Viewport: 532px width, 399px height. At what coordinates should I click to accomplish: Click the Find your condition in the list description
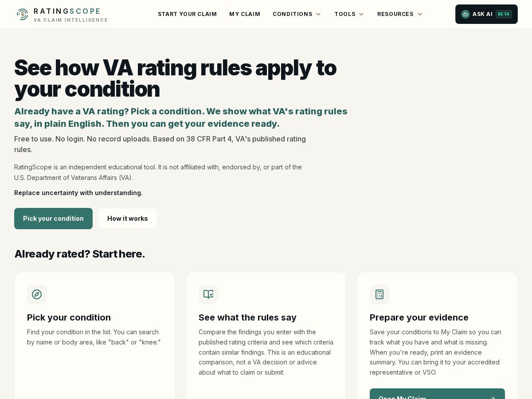(94, 337)
